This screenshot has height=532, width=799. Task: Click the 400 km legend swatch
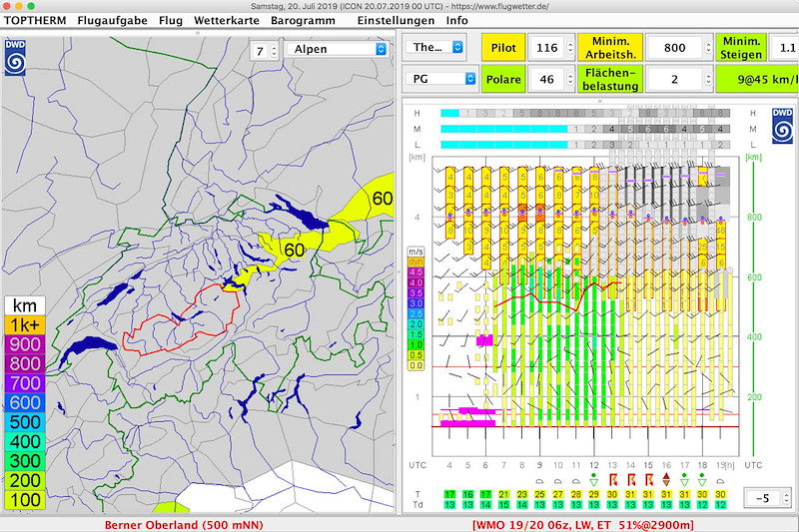25,441
